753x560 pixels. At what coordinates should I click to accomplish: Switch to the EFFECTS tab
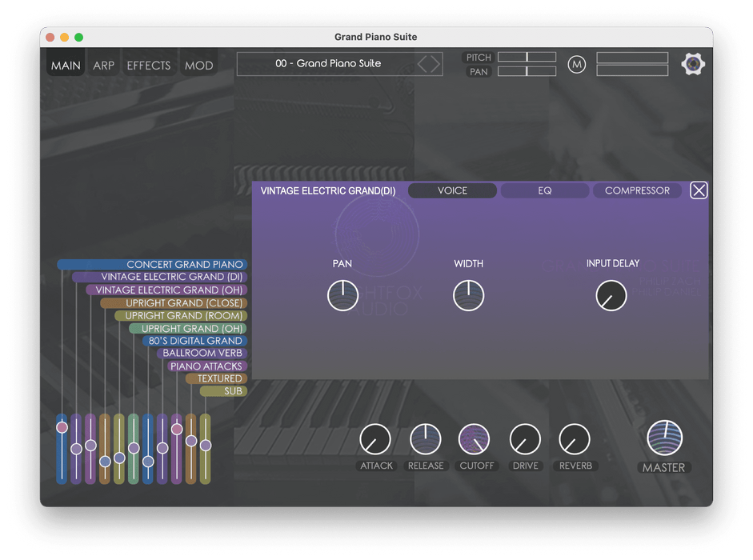[x=148, y=66]
